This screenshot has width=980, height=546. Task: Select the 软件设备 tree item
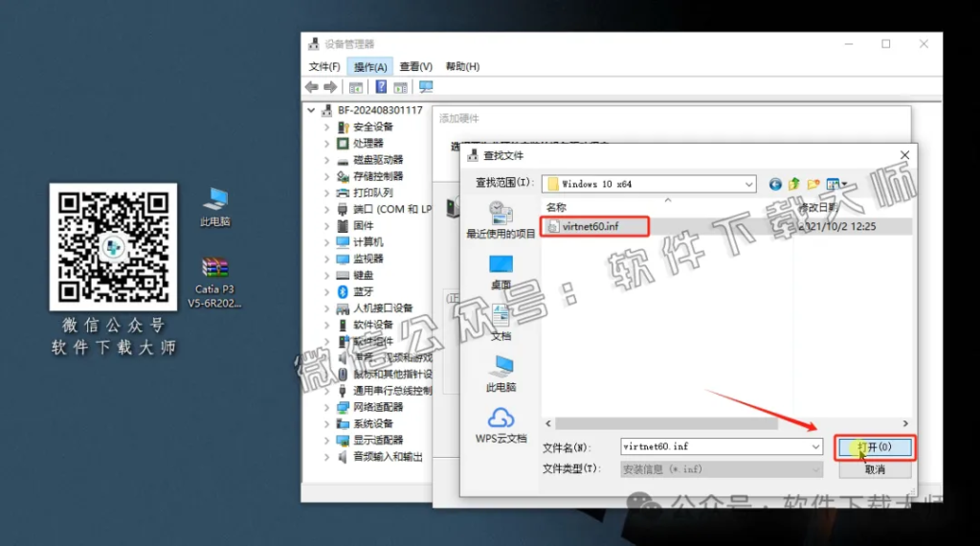[373, 325]
